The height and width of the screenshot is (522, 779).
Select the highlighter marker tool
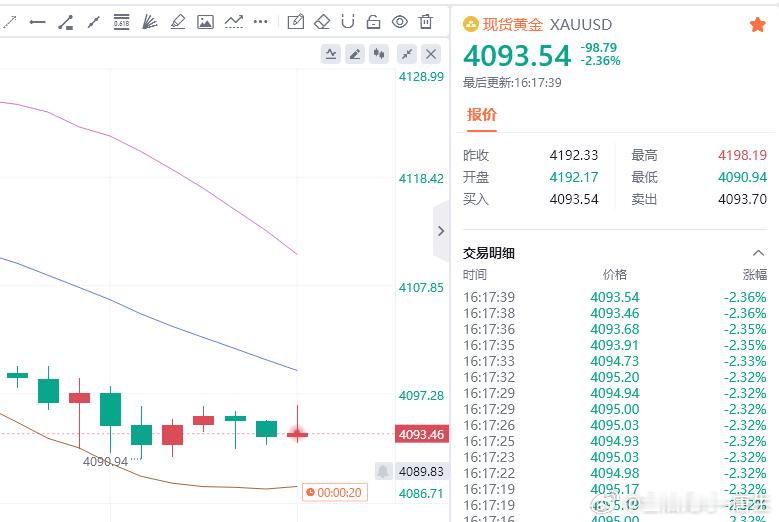177,22
